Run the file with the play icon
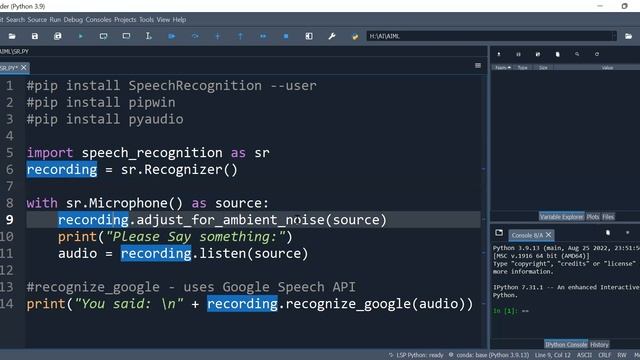 coord(80,36)
